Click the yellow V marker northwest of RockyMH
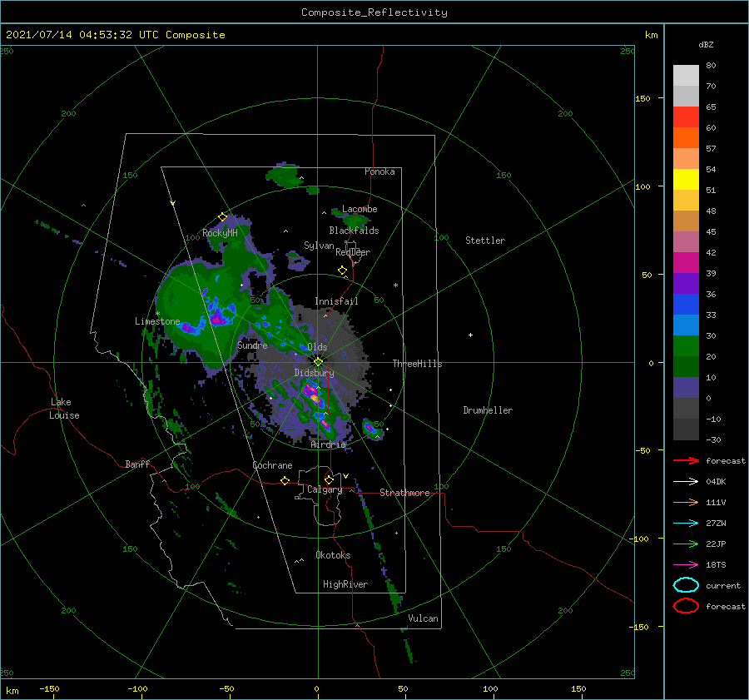Viewport: 749px width, 700px height. click(x=173, y=203)
